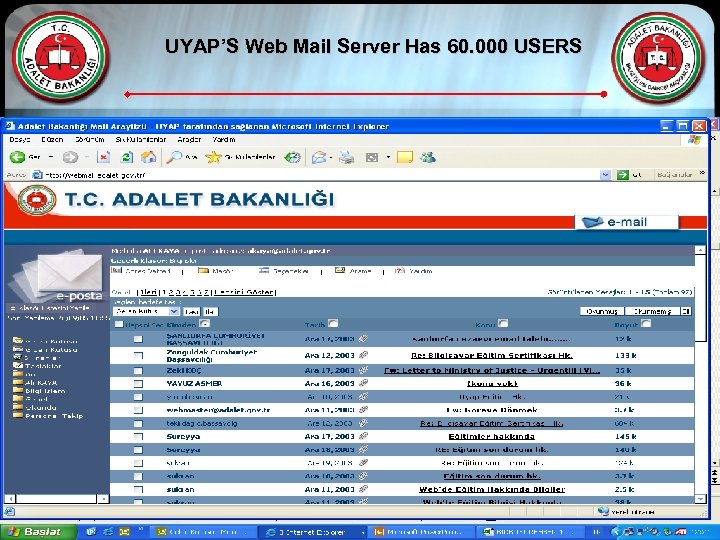Tick the checkbox for webmaster@adalet.gov.tr message
This screenshot has height=540, width=720.
click(x=138, y=410)
